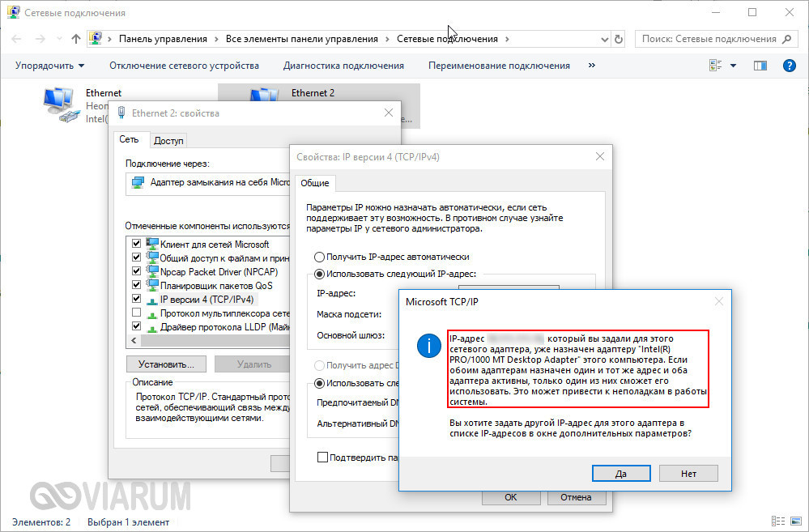
Task: Open Help via question mark icon
Action: tap(790, 66)
